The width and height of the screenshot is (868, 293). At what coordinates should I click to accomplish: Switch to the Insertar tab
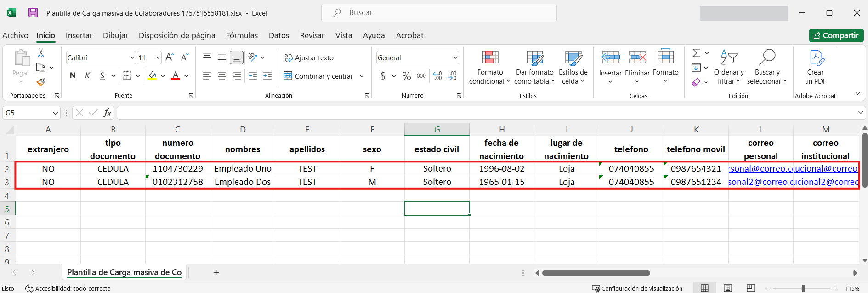click(79, 35)
